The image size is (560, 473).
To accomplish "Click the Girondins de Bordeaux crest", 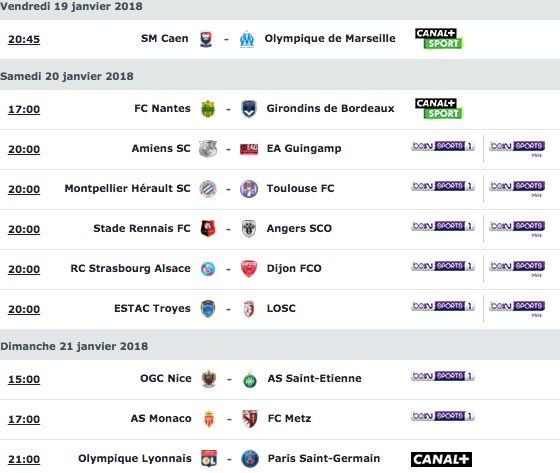I will (249, 109).
